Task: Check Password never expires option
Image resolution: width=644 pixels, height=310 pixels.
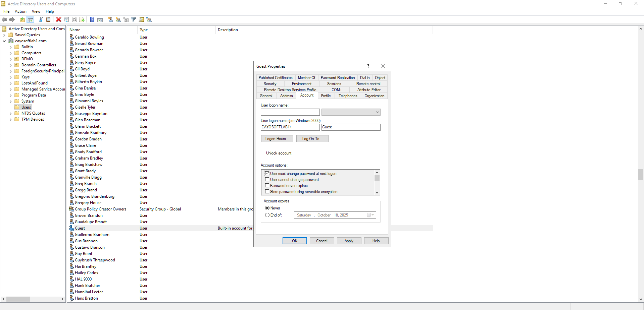Action: point(267,186)
